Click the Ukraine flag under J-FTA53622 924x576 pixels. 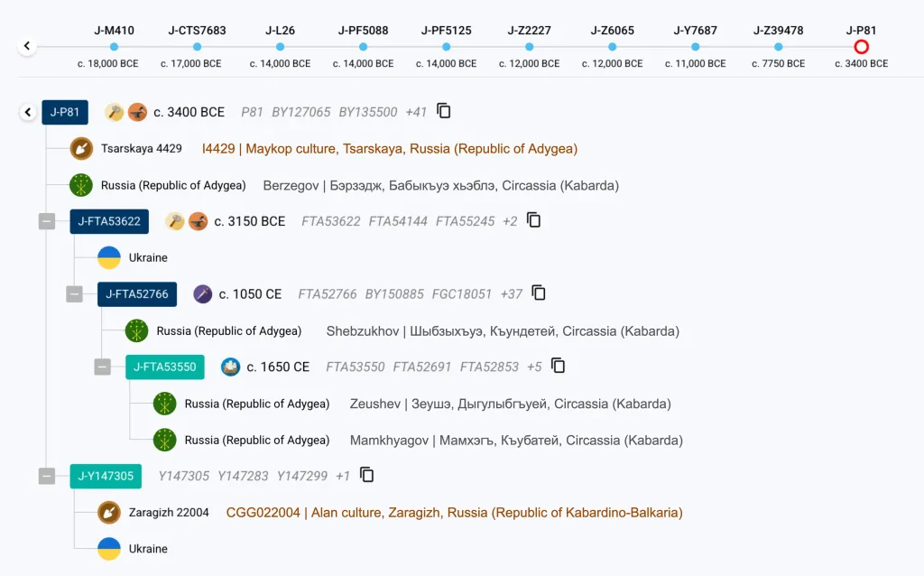pos(109,257)
